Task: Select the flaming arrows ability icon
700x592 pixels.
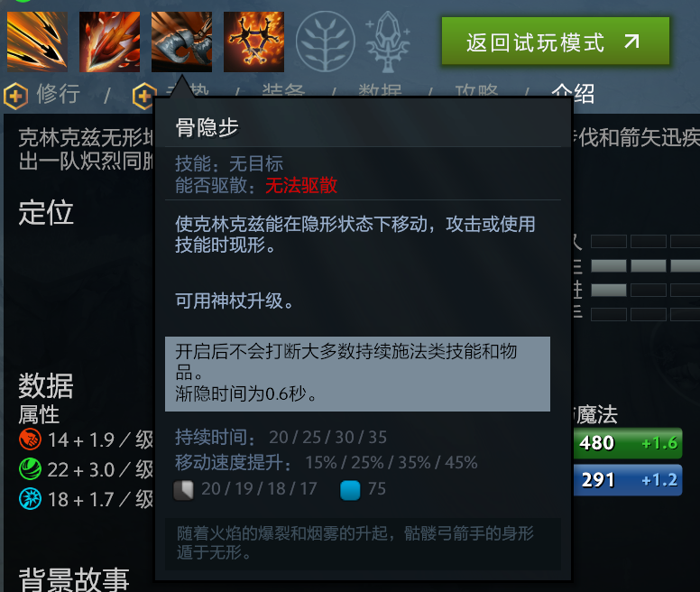Action: tap(109, 42)
